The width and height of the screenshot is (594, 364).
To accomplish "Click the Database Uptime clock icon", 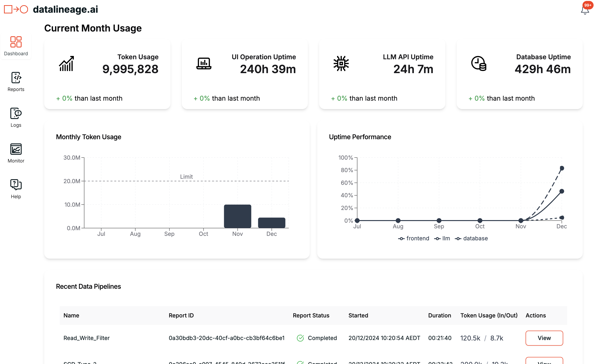I will 479,63.
